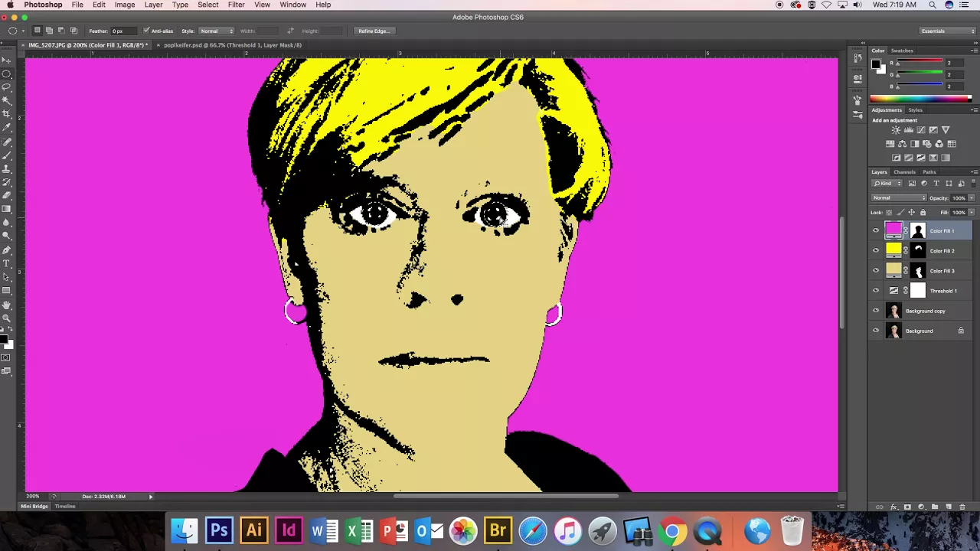980x551 pixels.
Task: Add an Invert adjustment
Action: pos(896,158)
